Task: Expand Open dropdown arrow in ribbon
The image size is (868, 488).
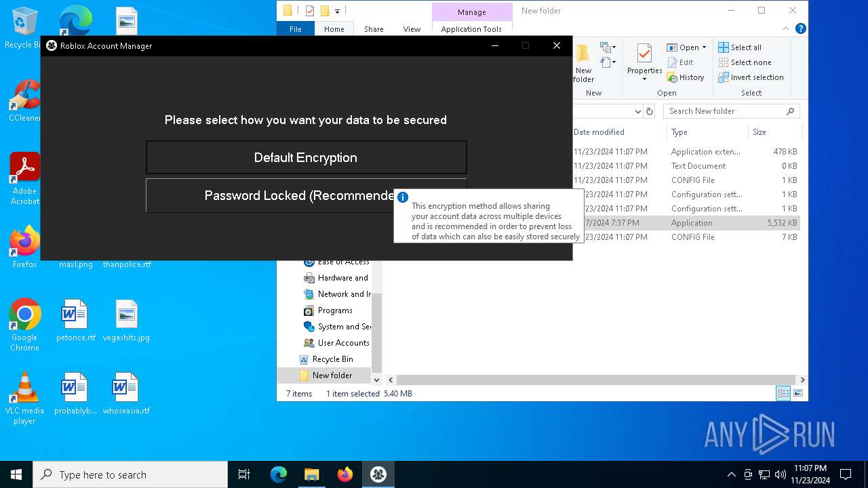Action: [704, 47]
